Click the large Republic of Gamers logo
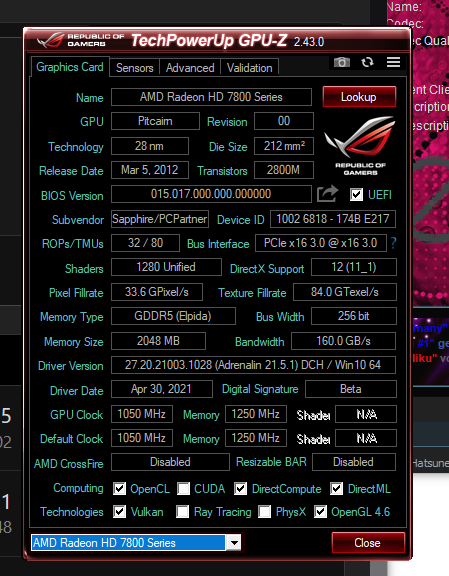449x576 pixels. pyautogui.click(x=360, y=146)
